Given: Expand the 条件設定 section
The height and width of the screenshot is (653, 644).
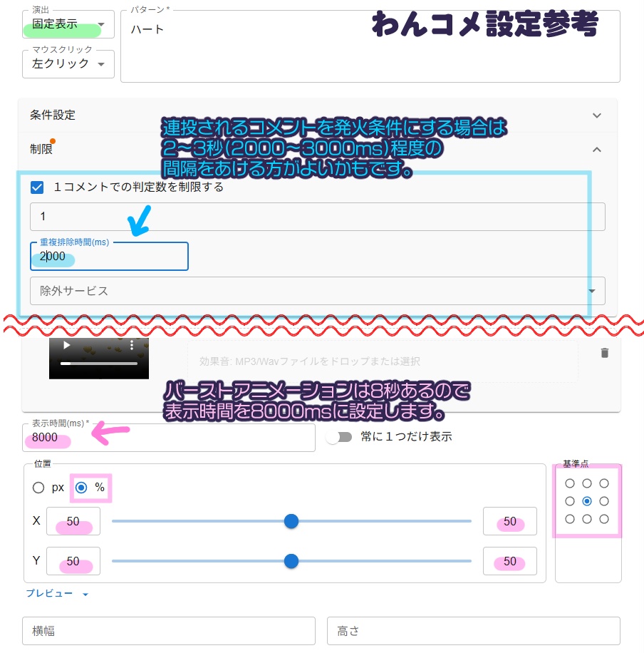Looking at the screenshot, I should [x=597, y=115].
